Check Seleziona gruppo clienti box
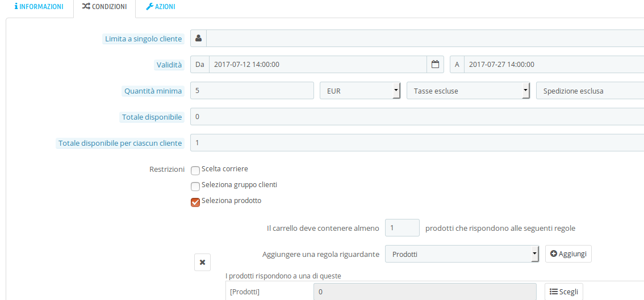Viewport: 644px width, 300px height. pyautogui.click(x=195, y=186)
